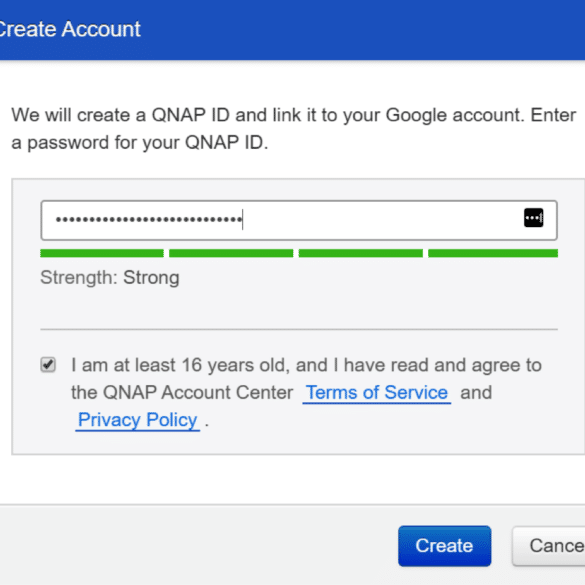This screenshot has width=585, height=585.
Task: Click the 'Strength: Strong' indicator text
Action: (x=110, y=278)
